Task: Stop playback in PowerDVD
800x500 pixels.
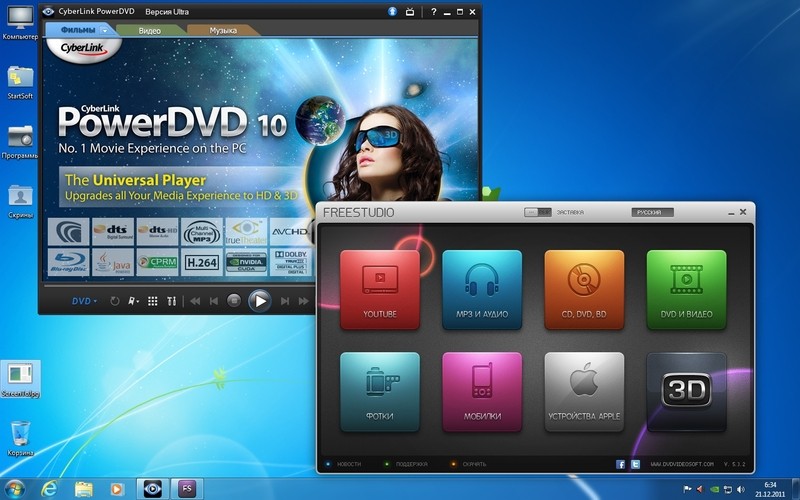Action: click(x=234, y=301)
